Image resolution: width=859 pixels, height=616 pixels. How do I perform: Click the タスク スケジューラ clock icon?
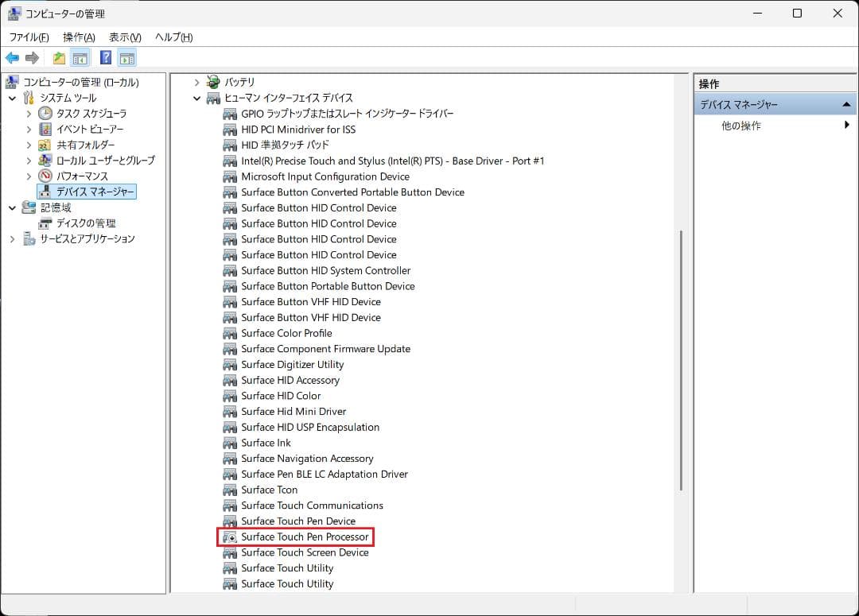45,114
